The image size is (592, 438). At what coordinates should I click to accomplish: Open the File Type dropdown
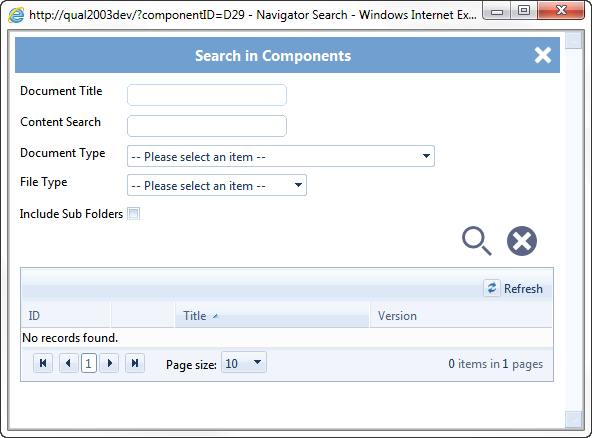217,185
